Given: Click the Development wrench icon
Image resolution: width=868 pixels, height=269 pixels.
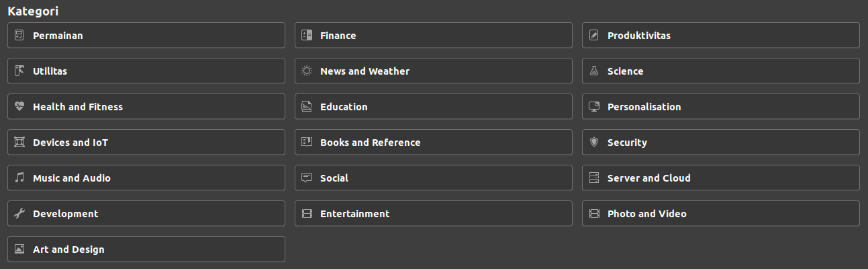Looking at the screenshot, I should coord(19,214).
